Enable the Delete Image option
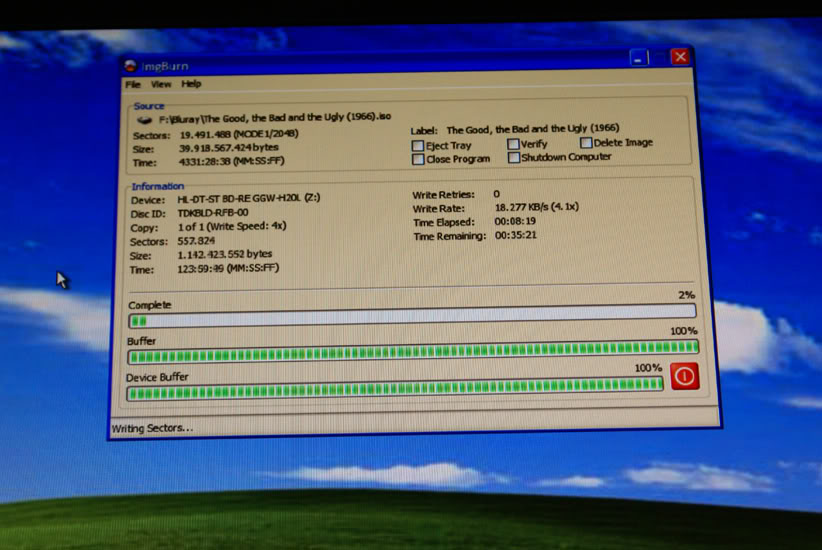 pyautogui.click(x=586, y=143)
